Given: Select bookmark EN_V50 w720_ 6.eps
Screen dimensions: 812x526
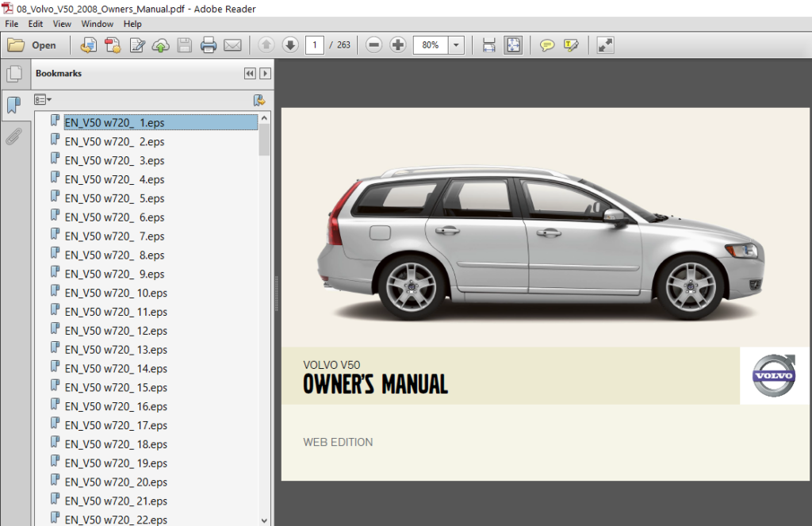Looking at the screenshot, I should (114, 217).
